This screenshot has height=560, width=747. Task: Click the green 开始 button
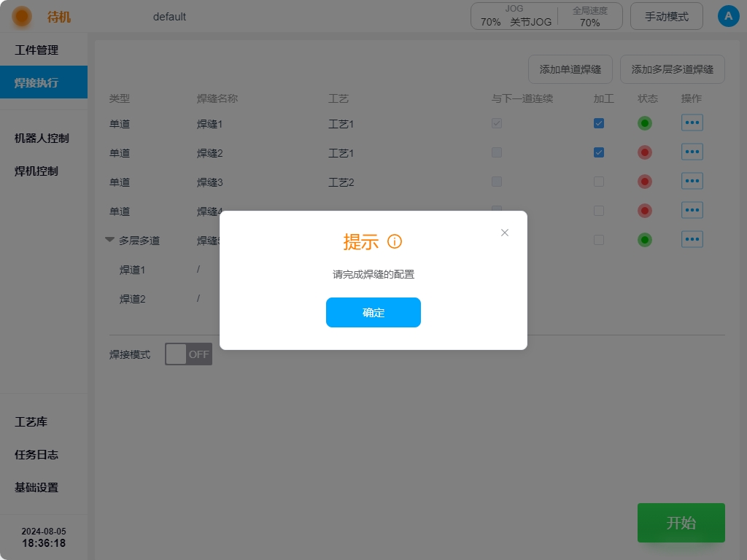681,523
